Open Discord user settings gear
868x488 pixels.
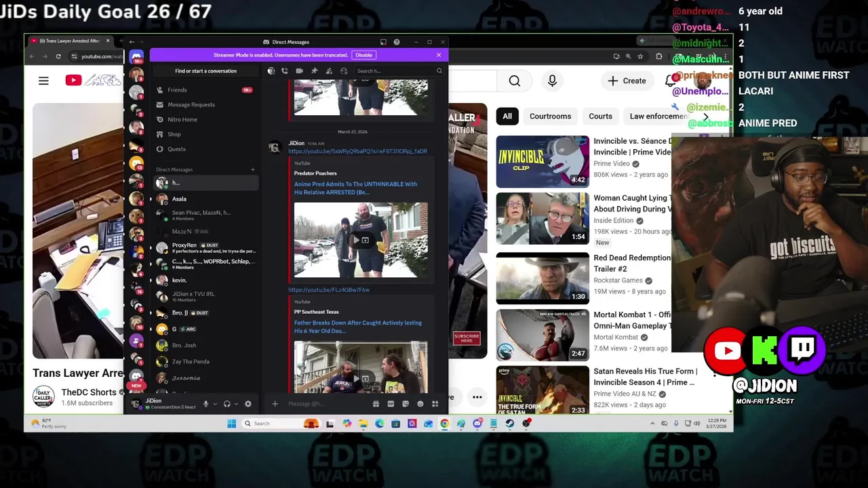(248, 404)
